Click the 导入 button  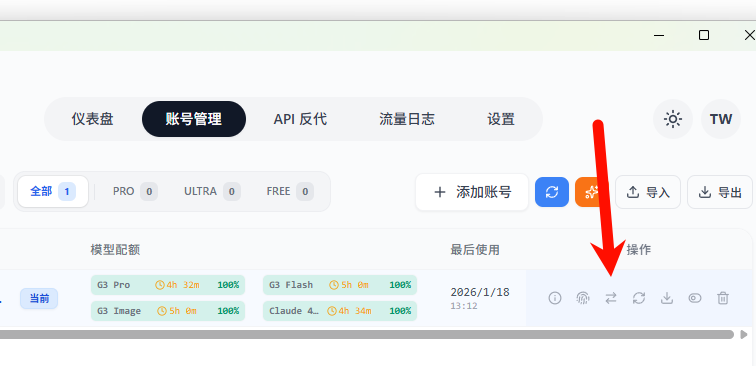(x=648, y=192)
